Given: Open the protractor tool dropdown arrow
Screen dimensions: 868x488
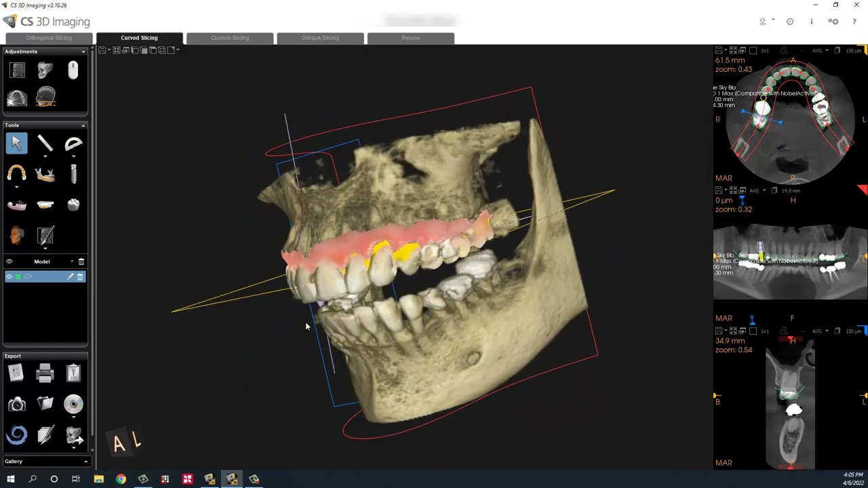Looking at the screenshot, I should (x=73, y=156).
